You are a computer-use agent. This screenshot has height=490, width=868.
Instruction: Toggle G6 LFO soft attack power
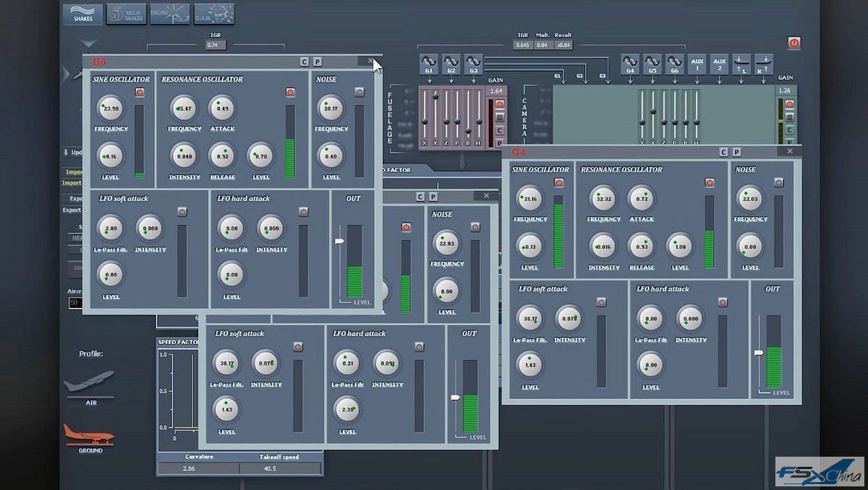coord(182,211)
